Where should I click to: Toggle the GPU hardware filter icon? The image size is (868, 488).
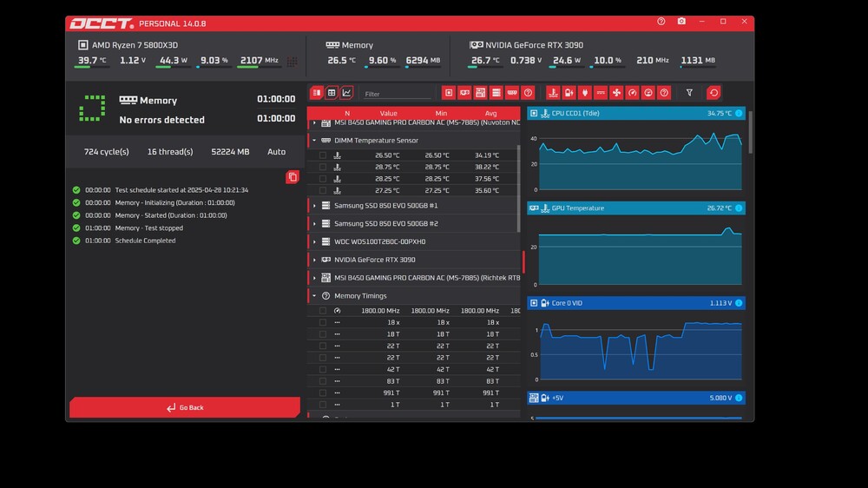coord(464,93)
